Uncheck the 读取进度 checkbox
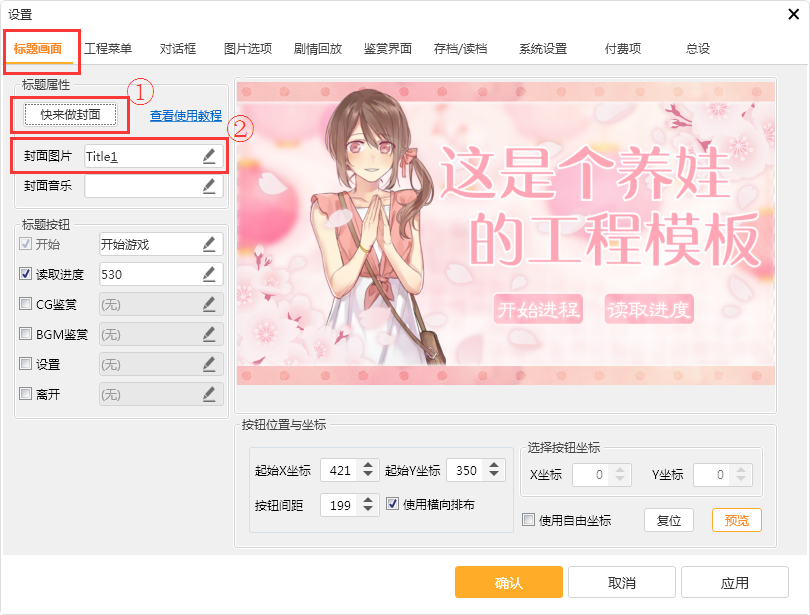810x615 pixels. 25,273
